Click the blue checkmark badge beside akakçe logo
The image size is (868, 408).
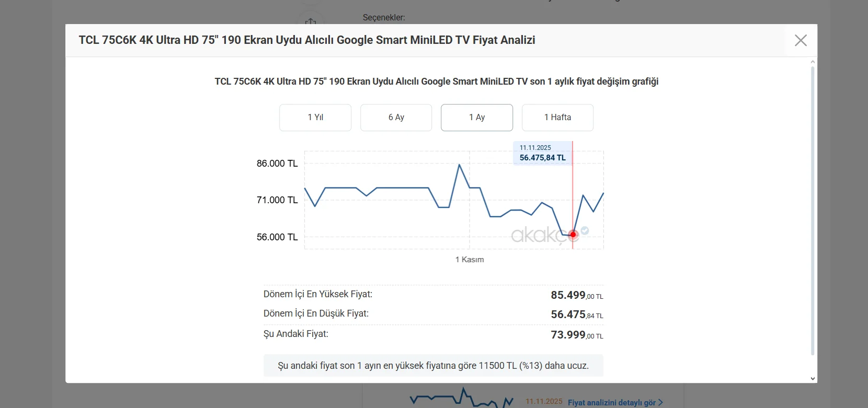point(585,230)
